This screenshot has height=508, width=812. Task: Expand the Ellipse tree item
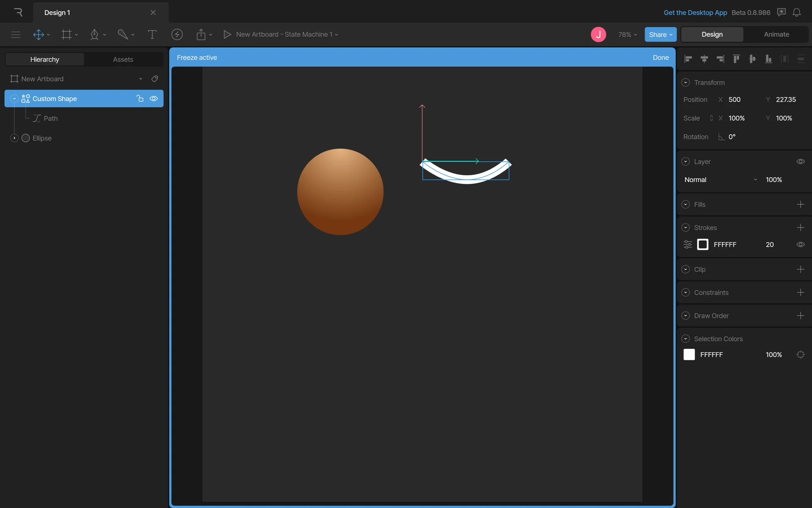click(14, 138)
